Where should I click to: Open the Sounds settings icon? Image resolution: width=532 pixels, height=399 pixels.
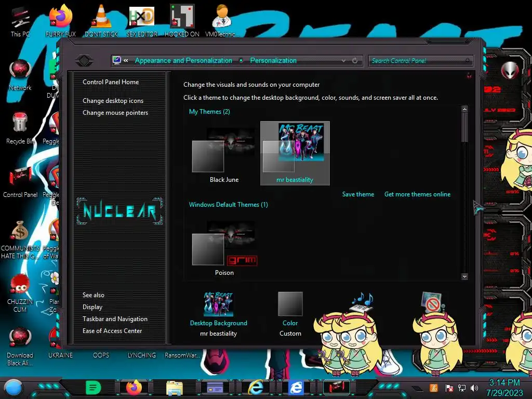[362, 302]
